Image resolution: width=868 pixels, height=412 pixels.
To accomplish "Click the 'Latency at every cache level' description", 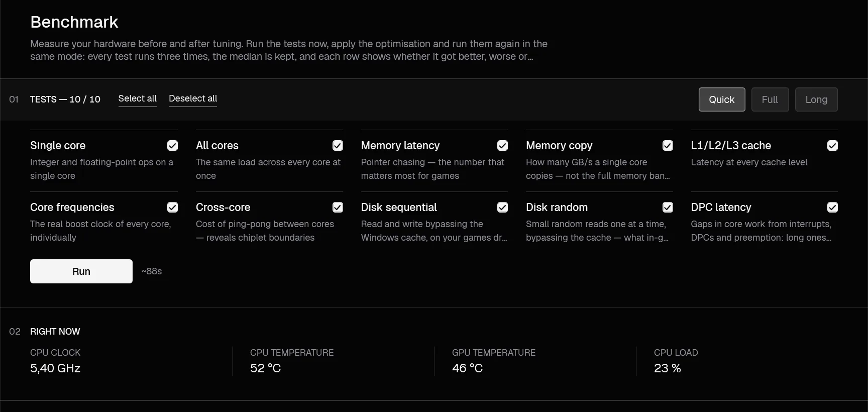I will point(749,162).
